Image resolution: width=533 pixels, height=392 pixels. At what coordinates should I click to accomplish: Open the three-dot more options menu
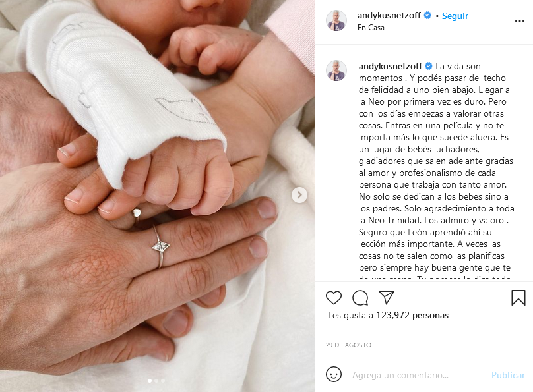point(519,21)
